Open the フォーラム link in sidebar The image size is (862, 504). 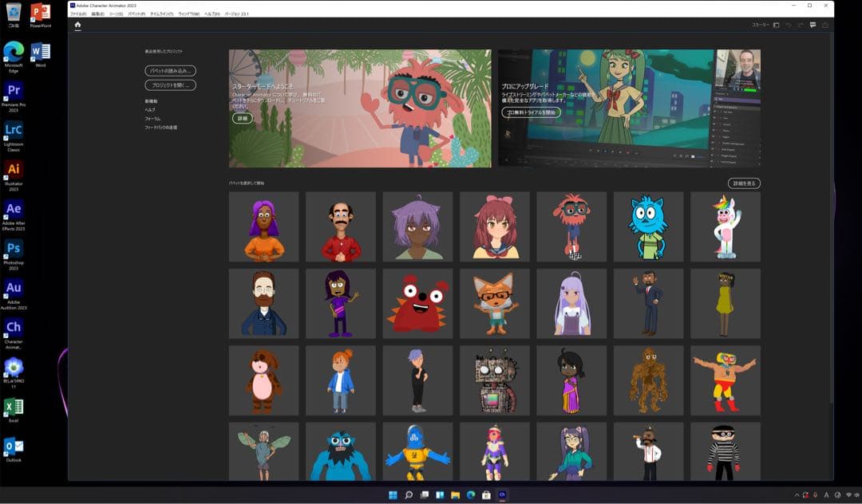point(152,119)
